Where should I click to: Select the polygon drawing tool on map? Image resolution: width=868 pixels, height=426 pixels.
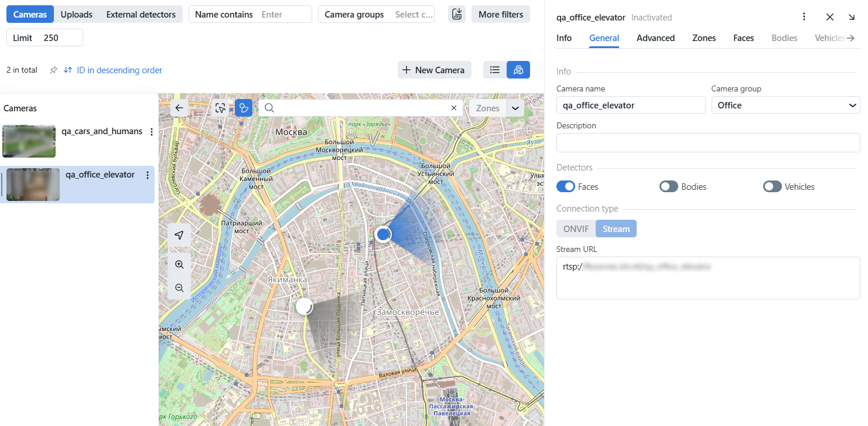(244, 108)
